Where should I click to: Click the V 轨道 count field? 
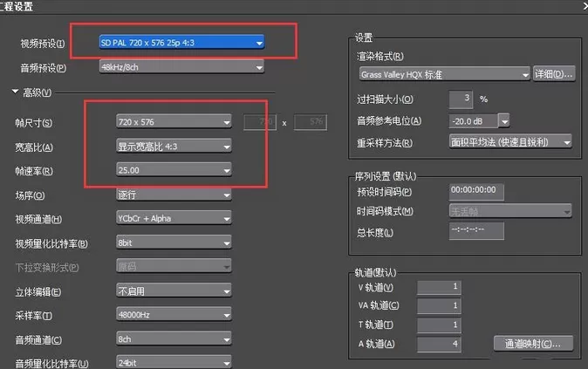click(439, 287)
